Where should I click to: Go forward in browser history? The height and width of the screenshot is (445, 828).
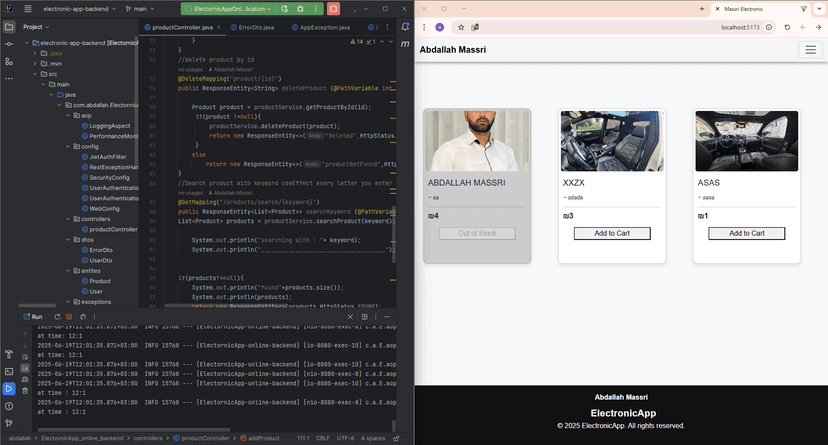pyautogui.click(x=818, y=27)
